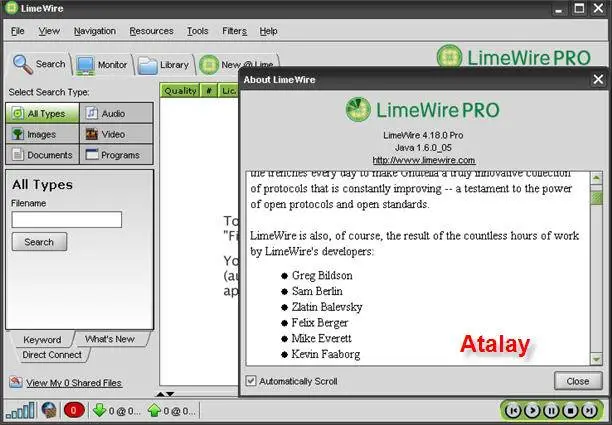This screenshot has width=612, height=425.
Task: Sort results by Quality column
Action: pos(180,91)
